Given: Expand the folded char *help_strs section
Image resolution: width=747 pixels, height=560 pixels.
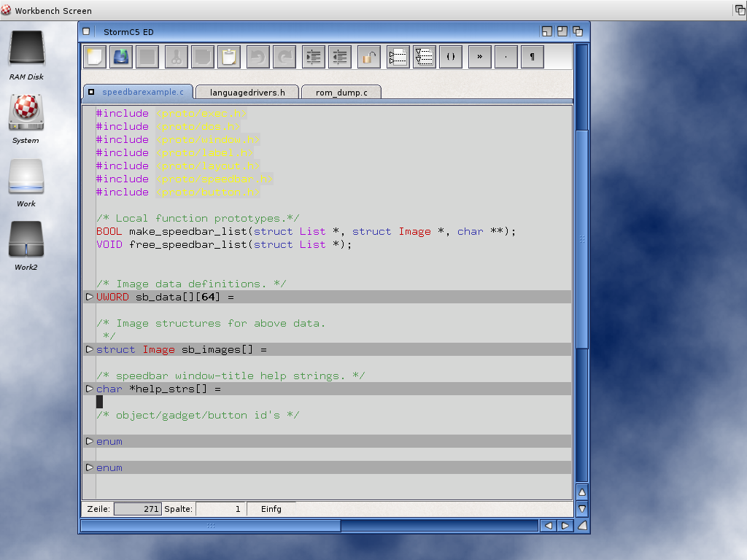Looking at the screenshot, I should [90, 389].
